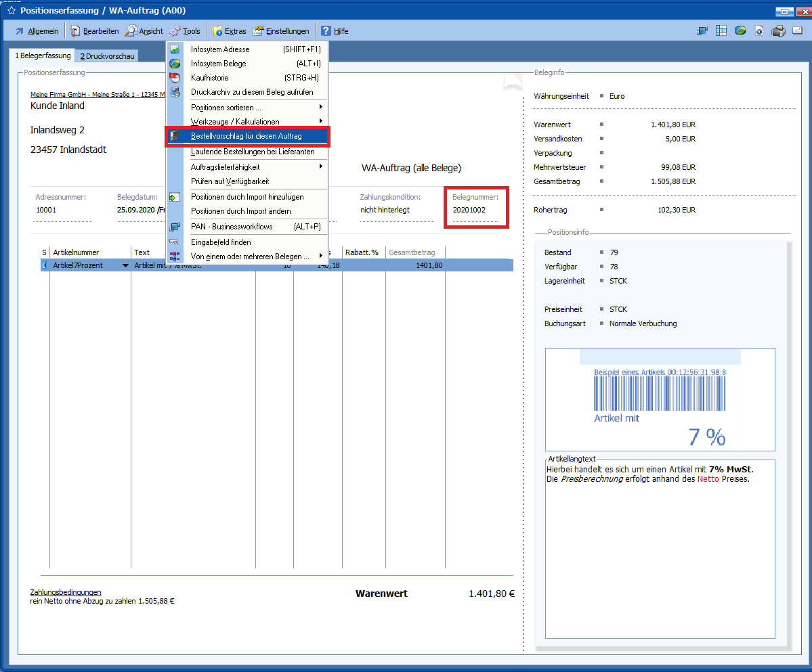812x672 pixels.
Task: Click the envelope mail icon in toolbar
Action: pos(798,31)
